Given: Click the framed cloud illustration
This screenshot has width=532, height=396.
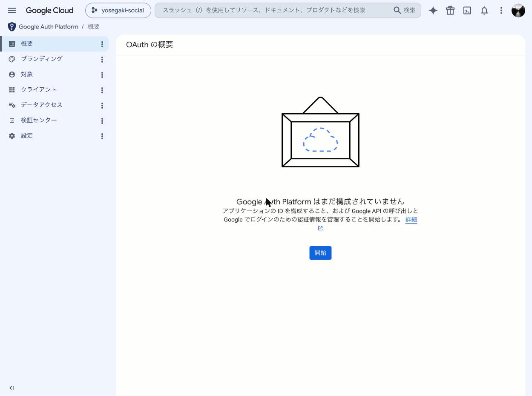Looking at the screenshot, I should [x=320, y=132].
